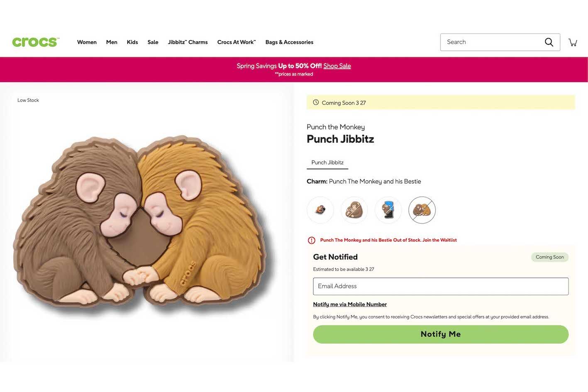The image size is (588, 392).
Task: Open Notify me via Mobile Number
Action: 350,304
